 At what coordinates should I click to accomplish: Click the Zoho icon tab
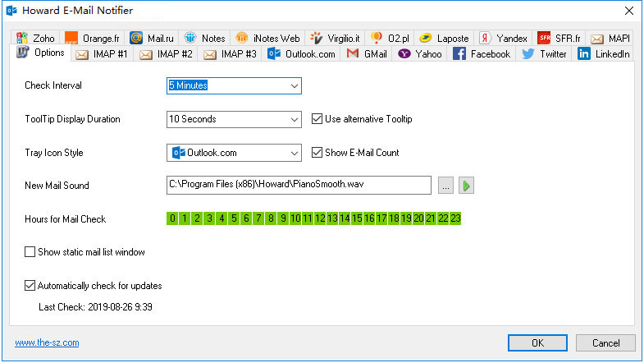coord(22,39)
